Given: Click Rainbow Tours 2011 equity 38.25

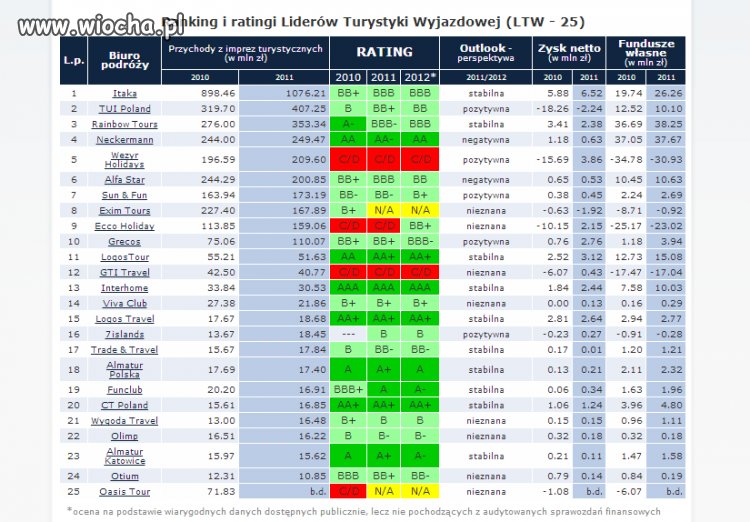Looking at the screenshot, I should pos(669,124).
